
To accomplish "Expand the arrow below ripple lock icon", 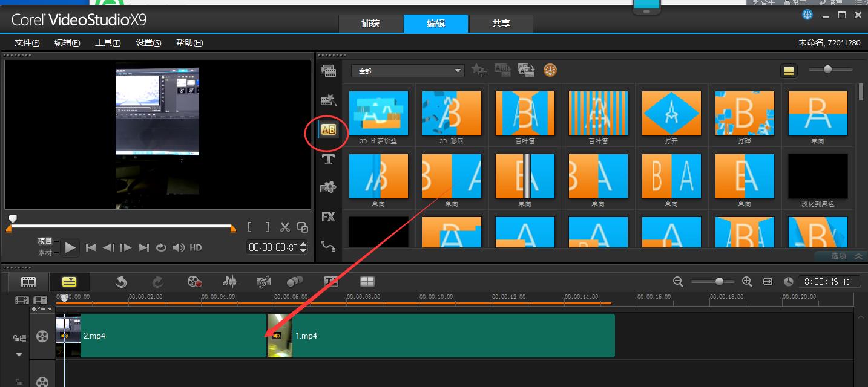I will tap(19, 354).
